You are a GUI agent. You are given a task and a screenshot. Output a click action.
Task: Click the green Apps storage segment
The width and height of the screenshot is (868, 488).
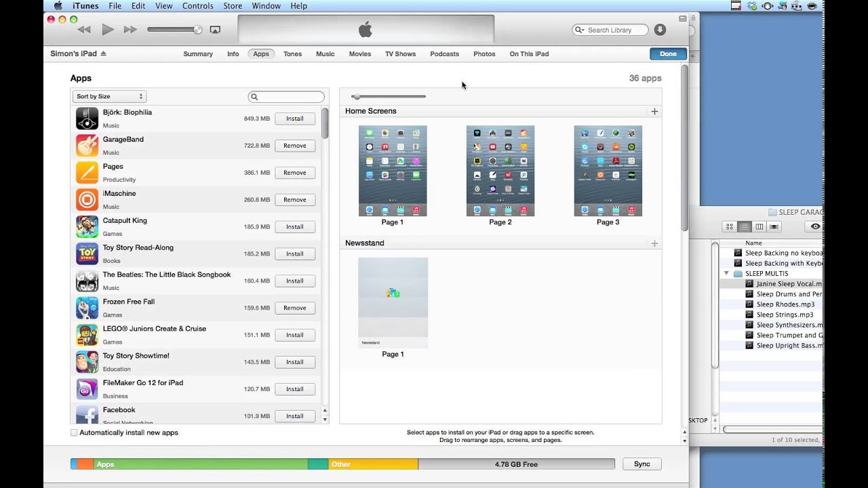200,464
